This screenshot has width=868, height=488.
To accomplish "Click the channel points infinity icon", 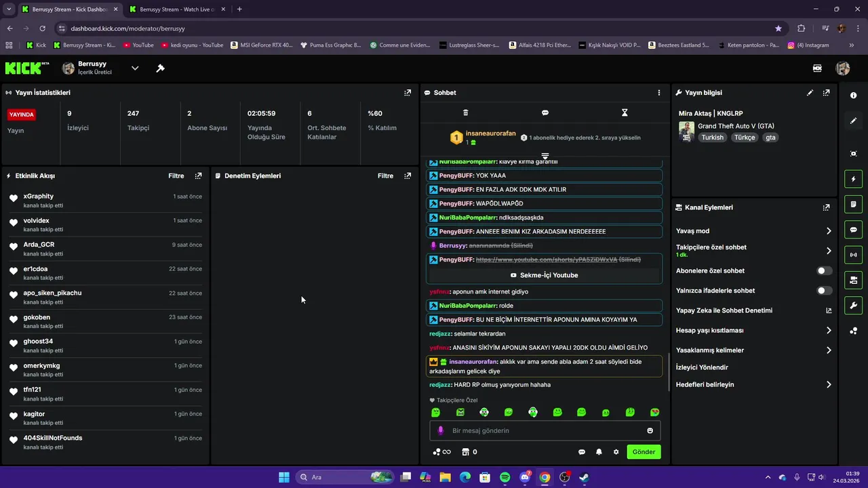I will [441, 452].
